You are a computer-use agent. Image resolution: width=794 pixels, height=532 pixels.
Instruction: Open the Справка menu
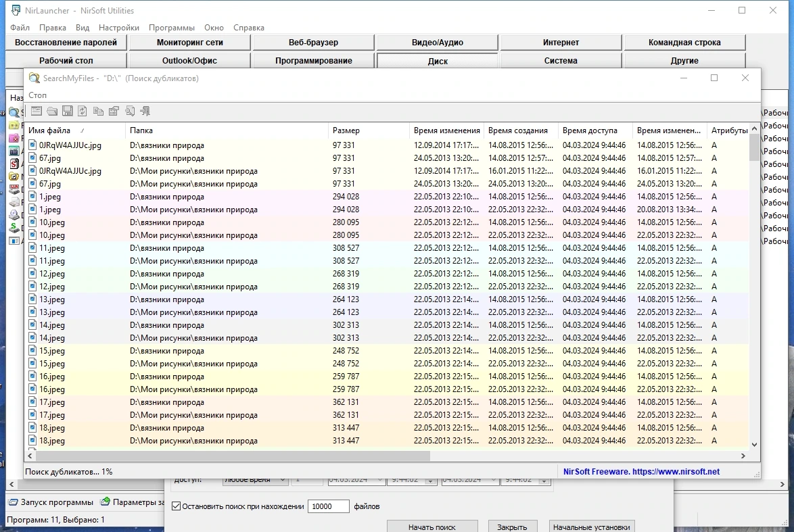(249, 28)
